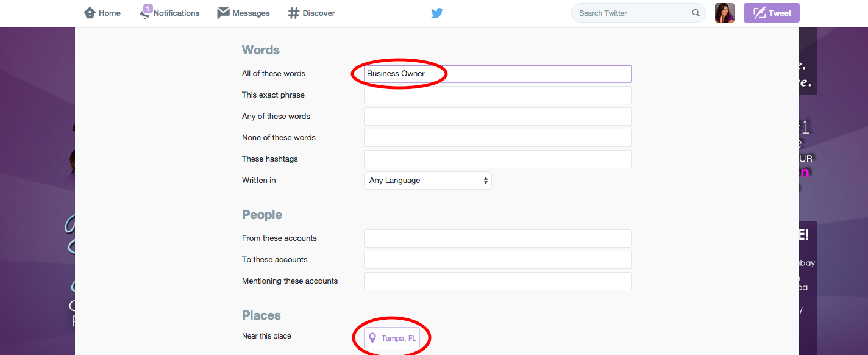Click the Words section heading
Viewport: 868px width, 355px height.
261,50
